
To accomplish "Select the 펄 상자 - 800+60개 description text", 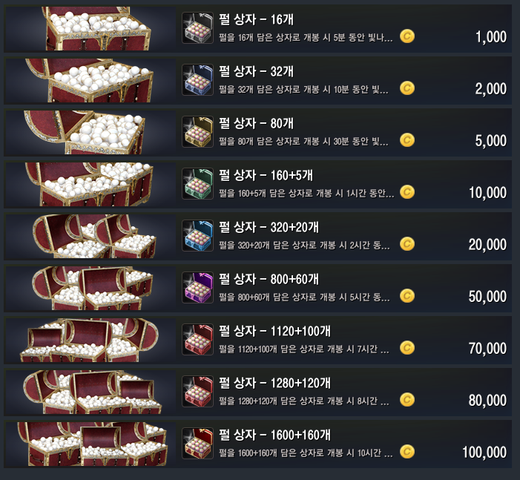I will click(304, 297).
